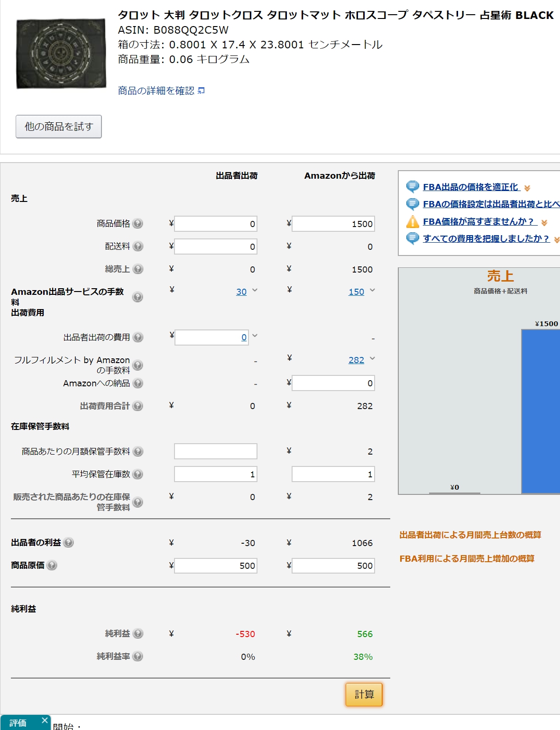Expand すべての費用を把握しましたか double chevron
The image size is (560, 730).
(x=557, y=240)
